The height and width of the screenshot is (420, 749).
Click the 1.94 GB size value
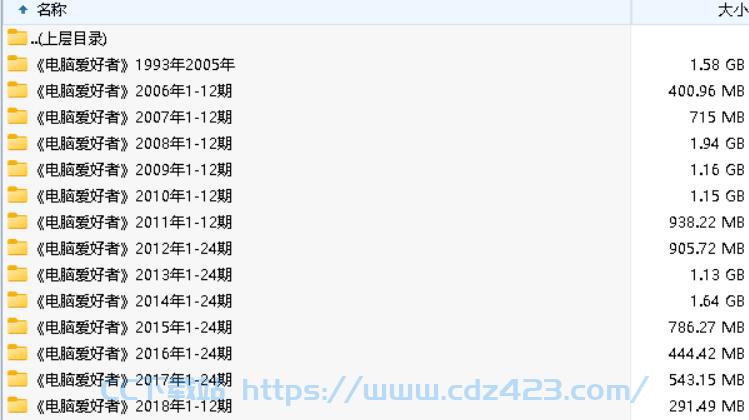pos(717,143)
